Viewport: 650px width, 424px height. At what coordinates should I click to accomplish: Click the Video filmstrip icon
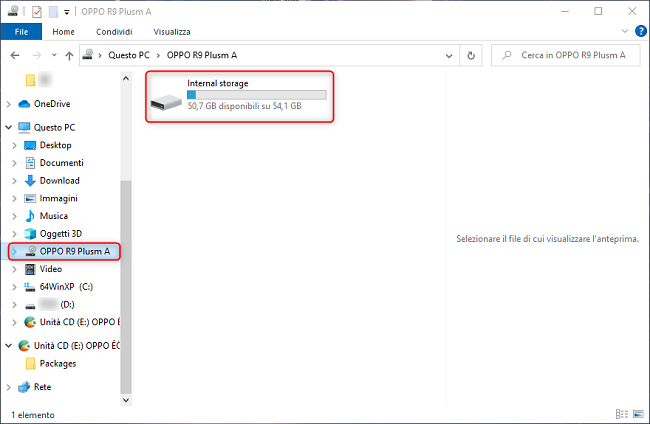point(30,269)
